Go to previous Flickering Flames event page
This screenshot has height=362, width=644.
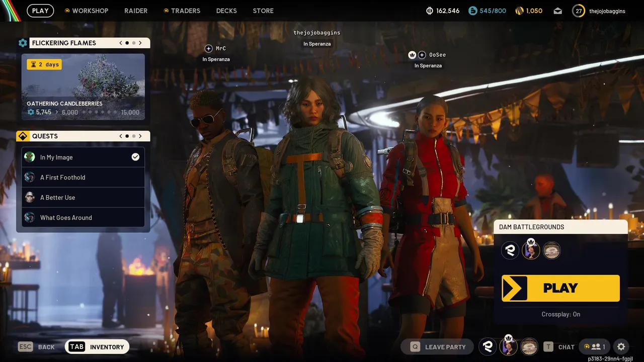point(121,43)
